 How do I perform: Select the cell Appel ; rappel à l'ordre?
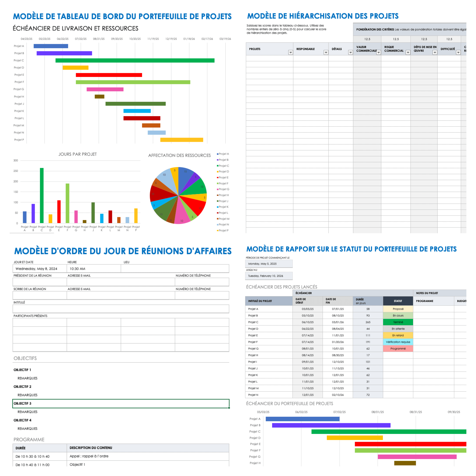pos(148,456)
